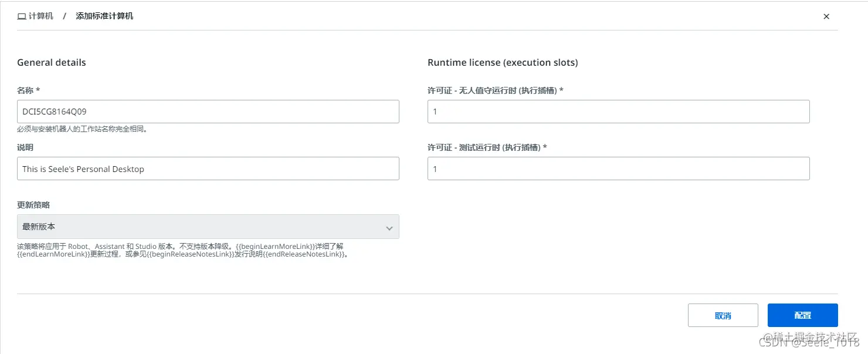Image resolution: width=868 pixels, height=354 pixels.
Task: Click the General details section heading
Action: click(52, 62)
